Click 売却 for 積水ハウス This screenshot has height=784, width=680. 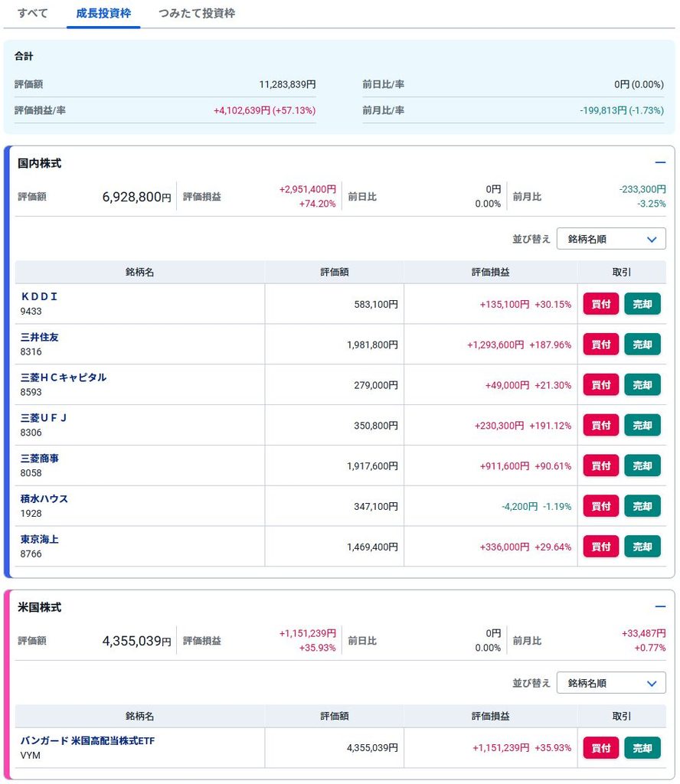(x=642, y=507)
